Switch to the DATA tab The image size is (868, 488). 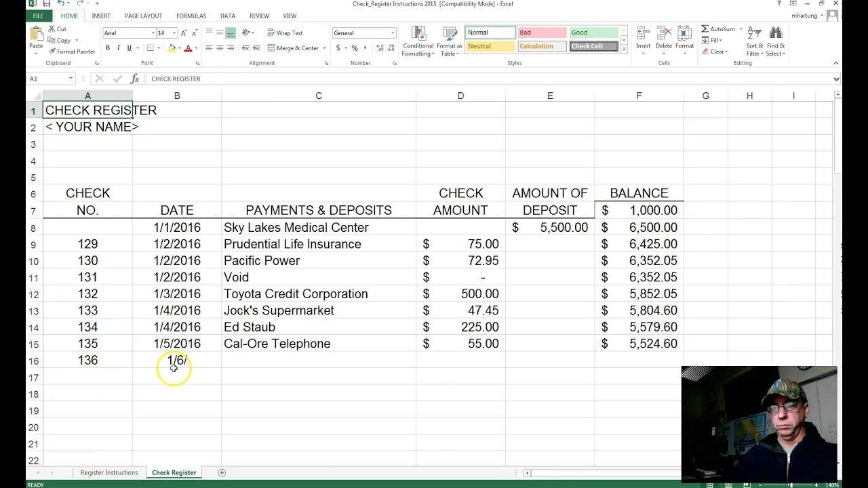pyautogui.click(x=228, y=16)
